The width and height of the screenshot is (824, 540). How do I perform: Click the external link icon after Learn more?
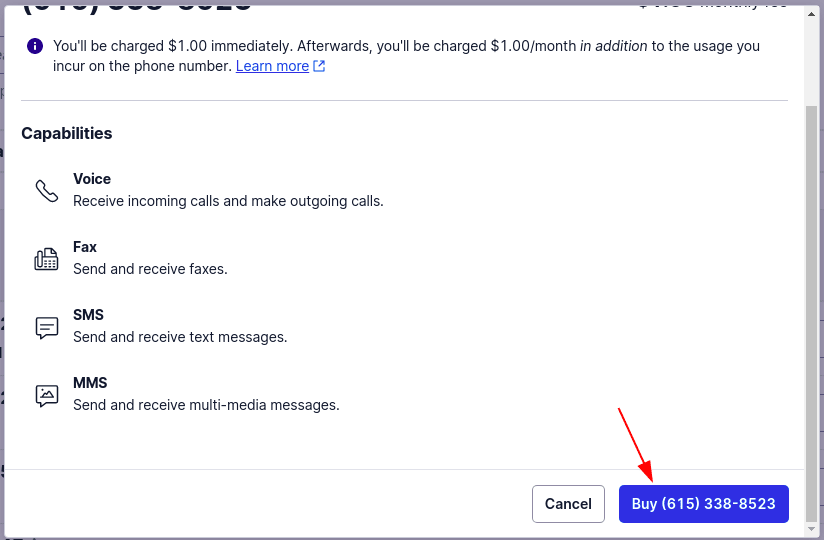(x=319, y=66)
